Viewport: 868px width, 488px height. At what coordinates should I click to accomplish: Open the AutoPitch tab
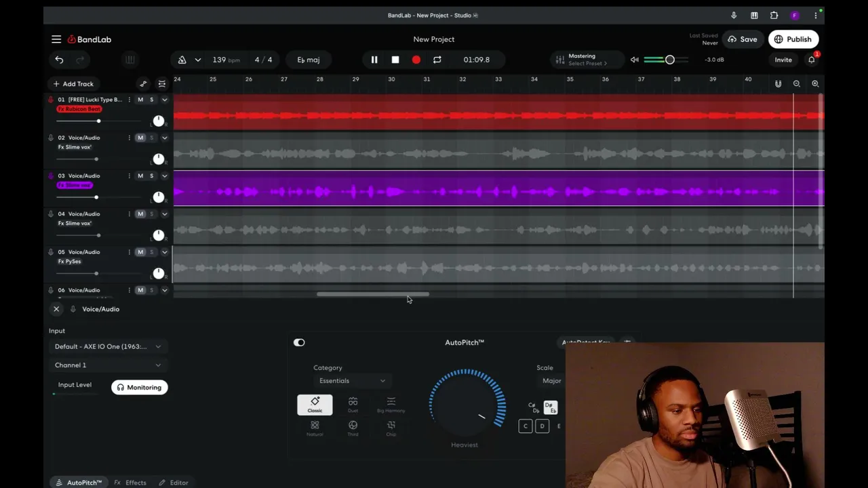79,483
